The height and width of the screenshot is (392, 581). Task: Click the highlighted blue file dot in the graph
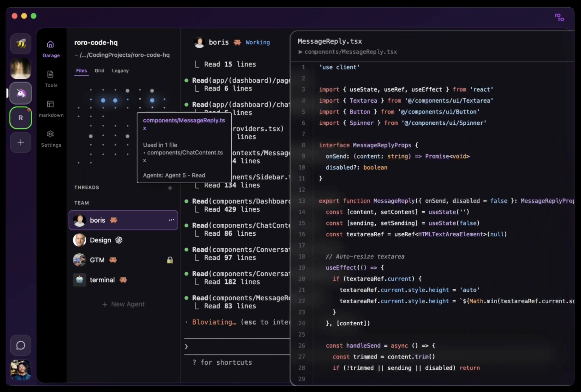[x=152, y=100]
